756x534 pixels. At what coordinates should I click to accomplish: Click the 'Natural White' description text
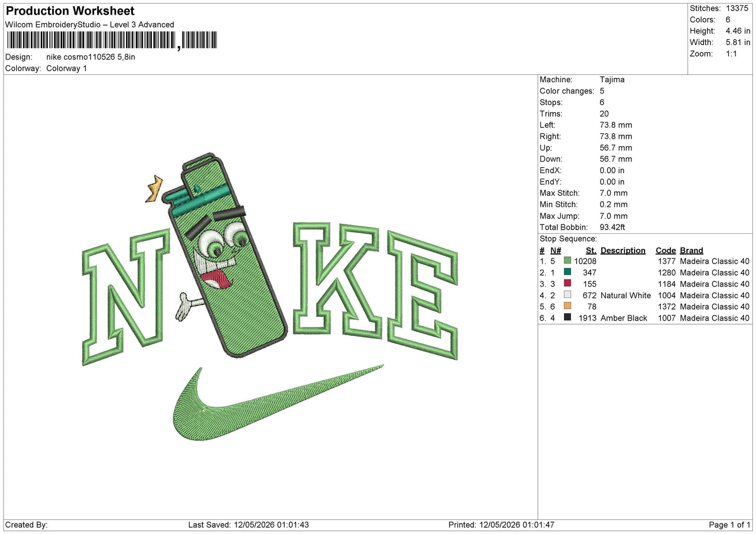tap(626, 296)
